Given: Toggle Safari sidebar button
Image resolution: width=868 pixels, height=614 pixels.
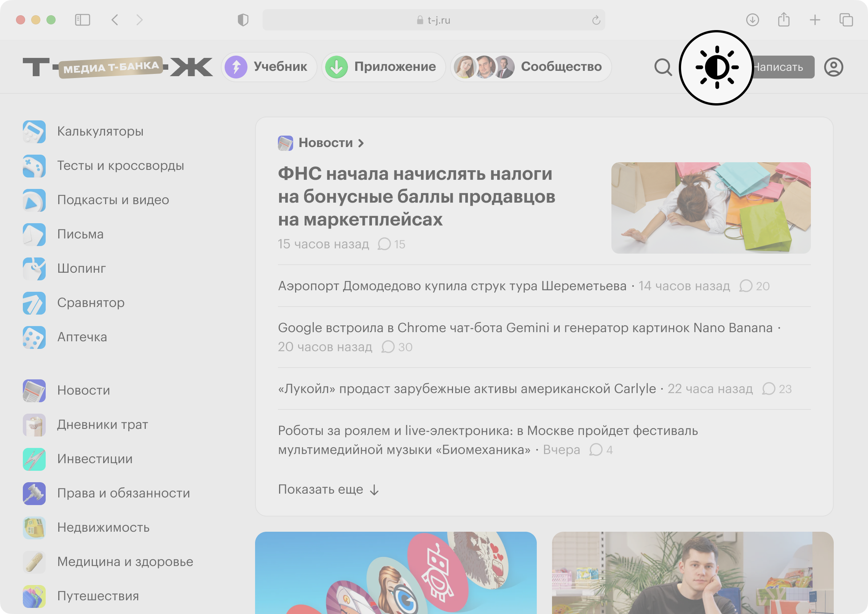Looking at the screenshot, I should click(x=82, y=20).
